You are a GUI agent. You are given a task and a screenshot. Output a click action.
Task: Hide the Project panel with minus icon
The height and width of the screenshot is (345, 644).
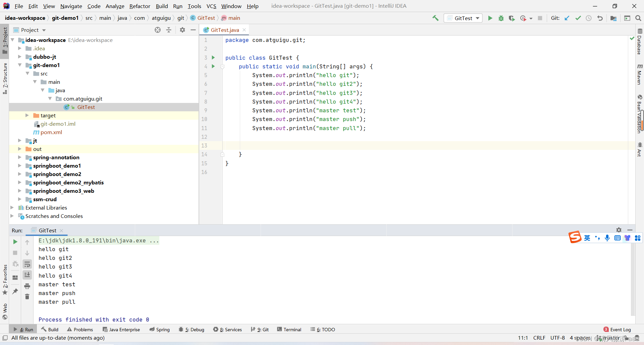tap(193, 30)
